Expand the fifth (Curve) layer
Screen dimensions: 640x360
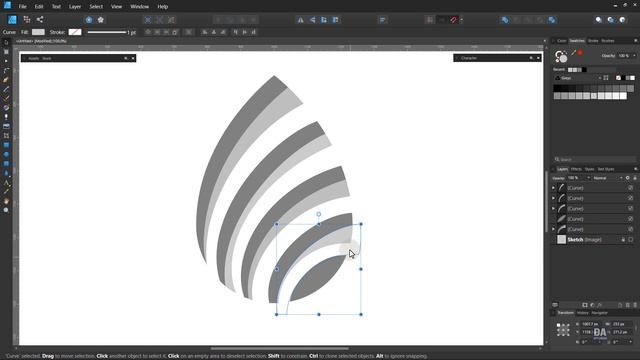click(x=554, y=229)
